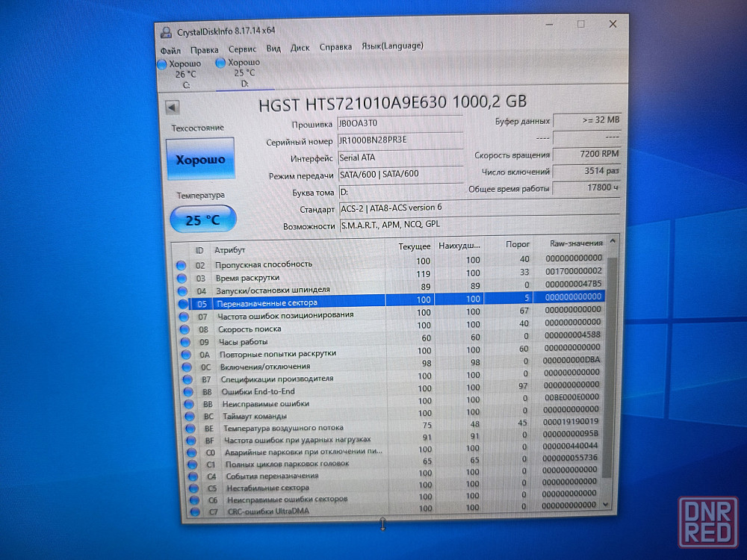Click the status circle for Пропускная способность
The height and width of the screenshot is (560, 747).
[x=180, y=265]
